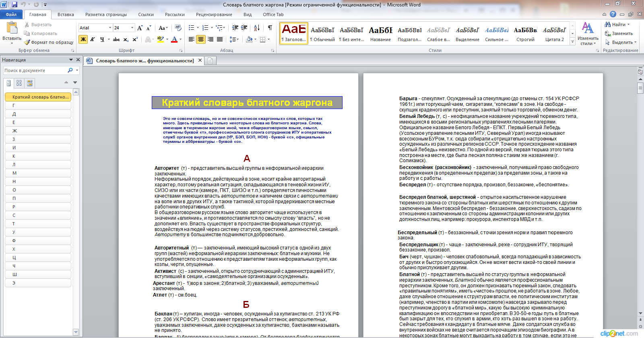Switch to the Вставка ribbon tab
This screenshot has width=644, height=338.
coord(66,14)
